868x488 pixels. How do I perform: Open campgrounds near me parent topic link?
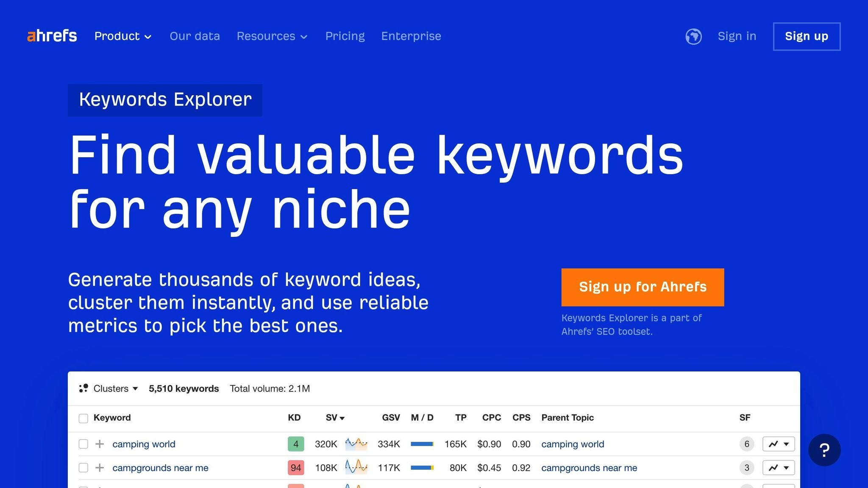pos(589,468)
